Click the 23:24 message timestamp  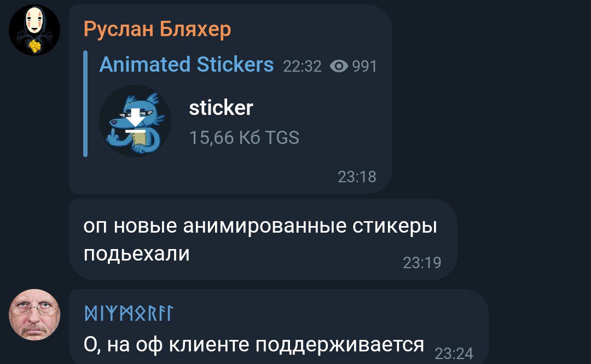point(454,354)
